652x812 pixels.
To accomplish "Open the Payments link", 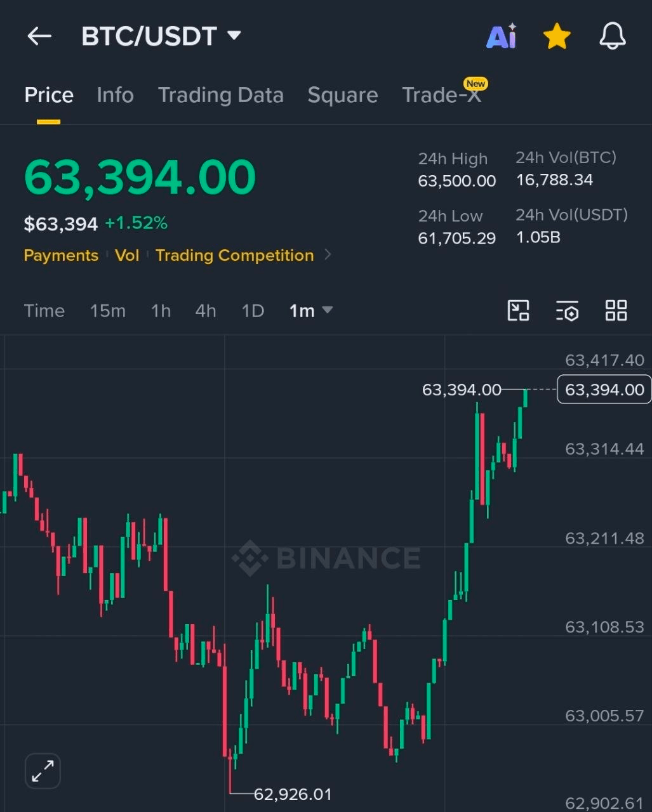I will pyautogui.click(x=61, y=255).
